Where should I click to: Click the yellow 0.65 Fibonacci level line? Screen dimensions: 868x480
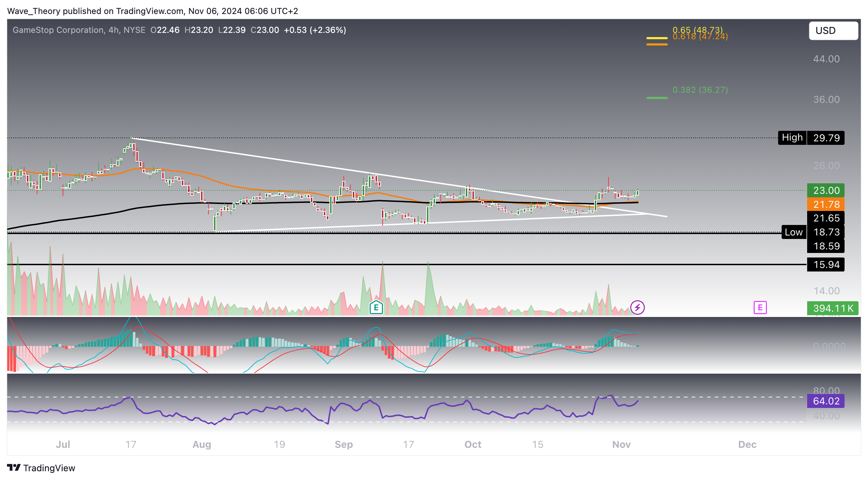pyautogui.click(x=657, y=38)
